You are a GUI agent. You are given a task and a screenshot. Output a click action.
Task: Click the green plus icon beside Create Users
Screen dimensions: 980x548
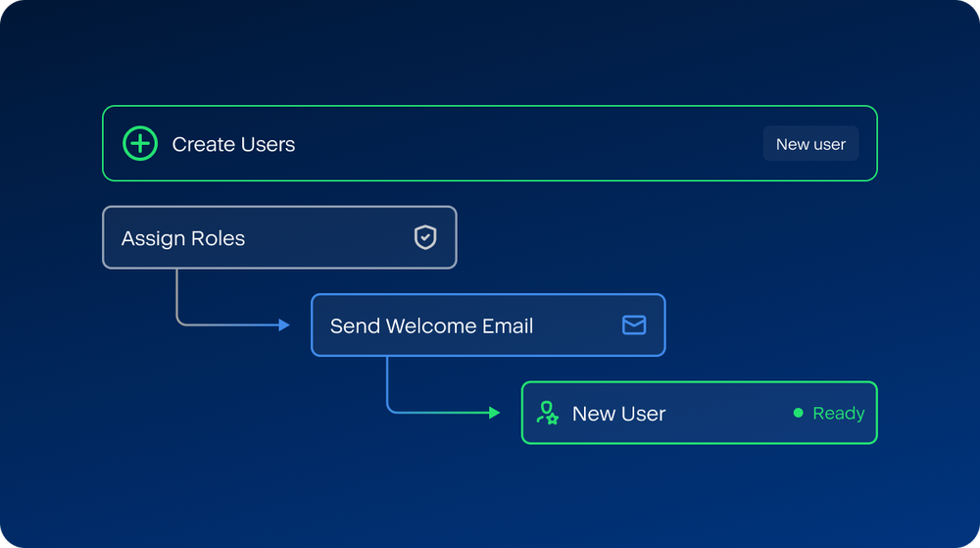pos(140,144)
